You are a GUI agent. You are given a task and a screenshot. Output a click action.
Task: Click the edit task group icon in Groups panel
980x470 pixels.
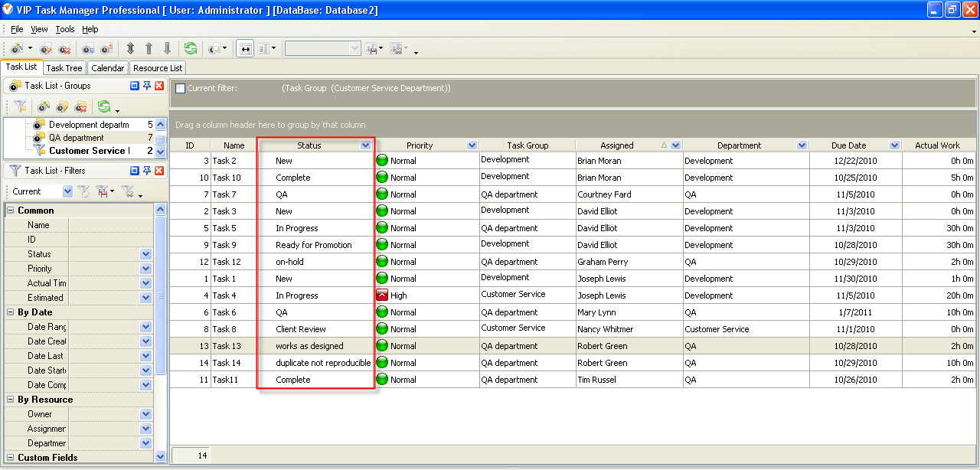click(x=62, y=107)
